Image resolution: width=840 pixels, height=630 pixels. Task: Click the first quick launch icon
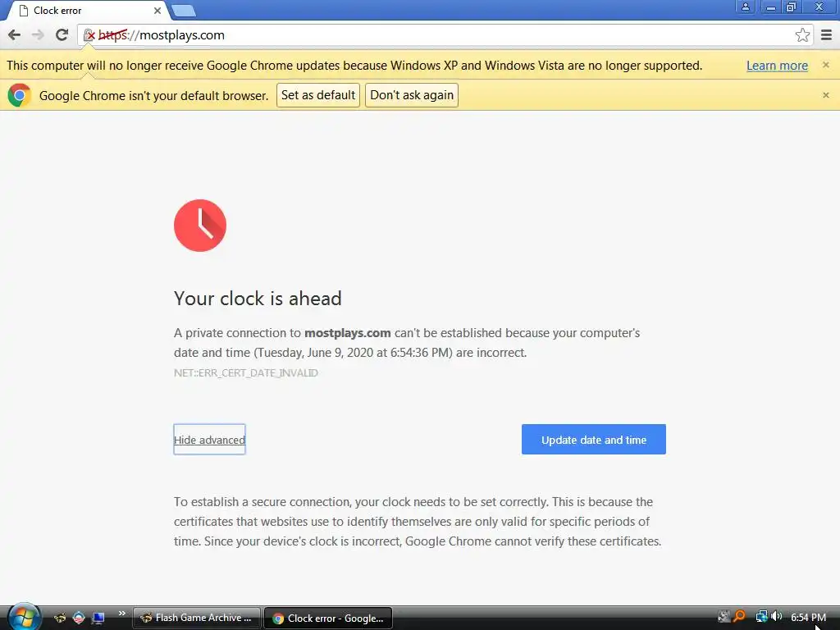coord(60,618)
